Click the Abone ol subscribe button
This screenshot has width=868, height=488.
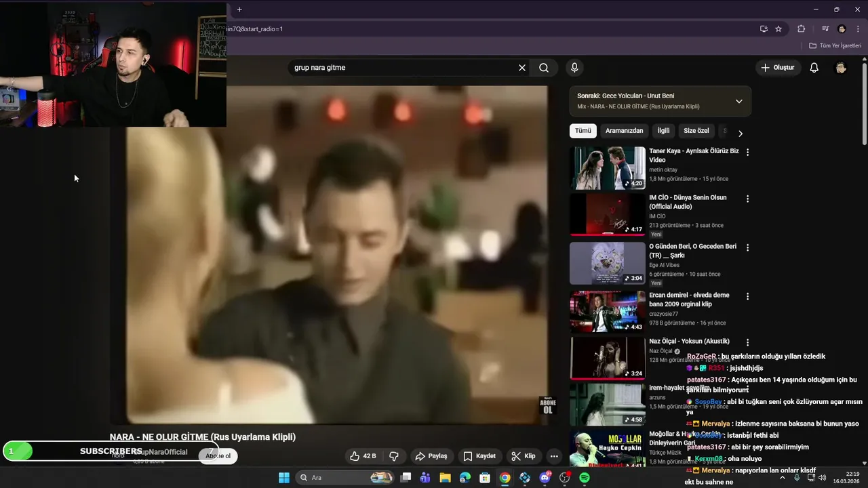[x=218, y=456]
